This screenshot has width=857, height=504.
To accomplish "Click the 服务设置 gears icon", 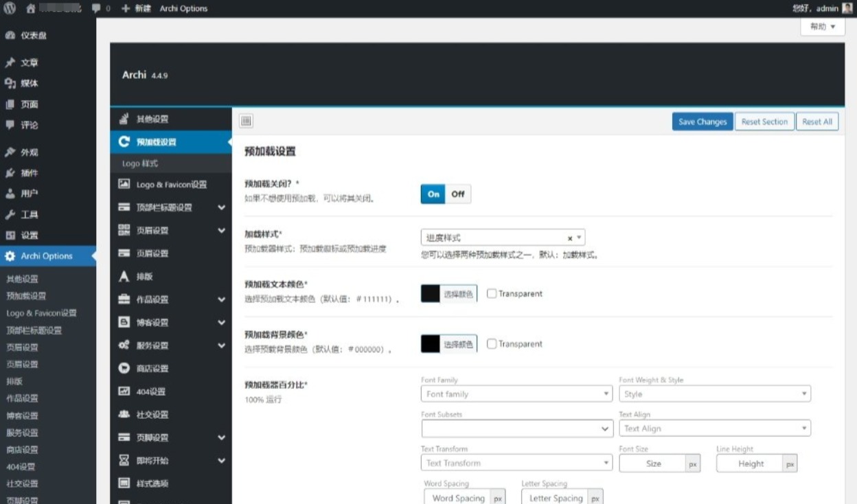I will (124, 345).
